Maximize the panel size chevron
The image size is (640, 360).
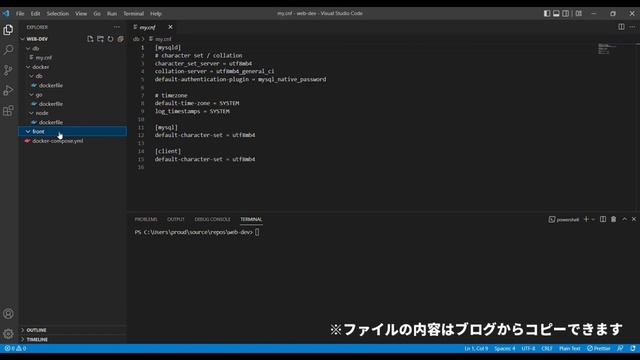pyautogui.click(x=624, y=219)
